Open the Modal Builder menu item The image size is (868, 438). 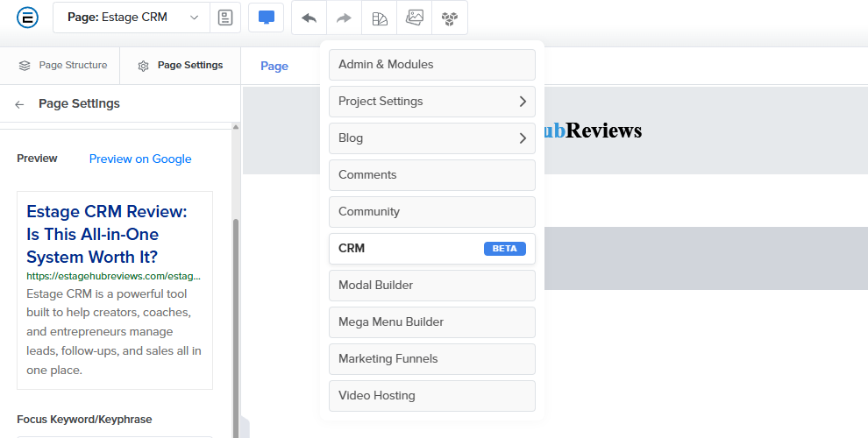tap(432, 286)
